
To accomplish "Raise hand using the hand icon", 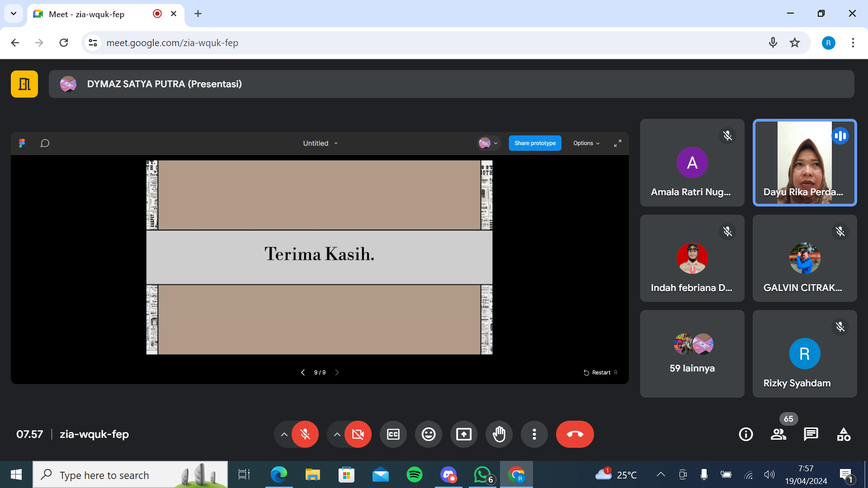I will coord(499,434).
